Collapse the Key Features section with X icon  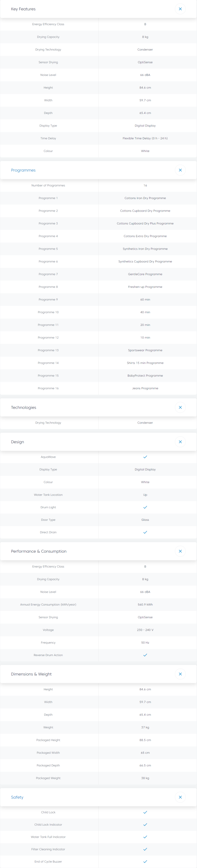point(180,9)
